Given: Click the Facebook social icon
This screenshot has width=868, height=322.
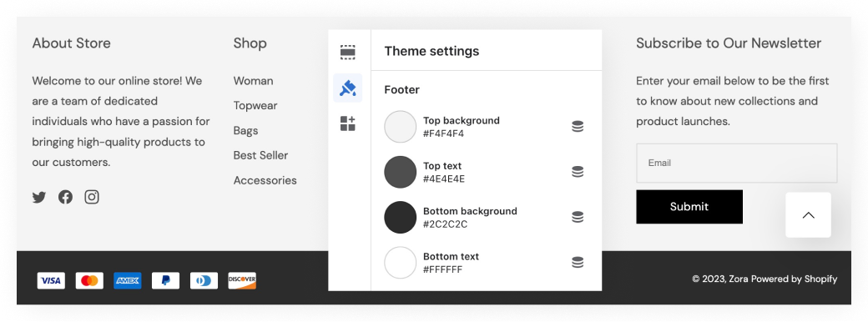Looking at the screenshot, I should coord(65,197).
